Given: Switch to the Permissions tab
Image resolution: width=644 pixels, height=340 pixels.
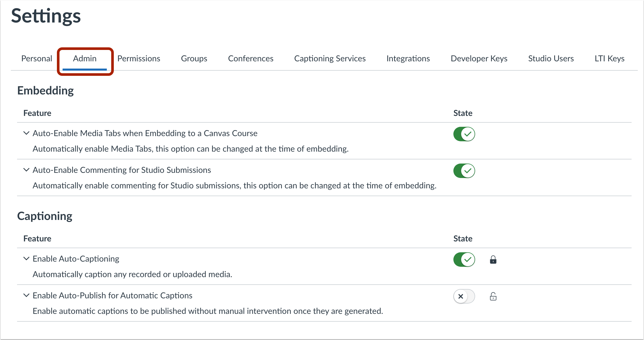Looking at the screenshot, I should (x=139, y=59).
